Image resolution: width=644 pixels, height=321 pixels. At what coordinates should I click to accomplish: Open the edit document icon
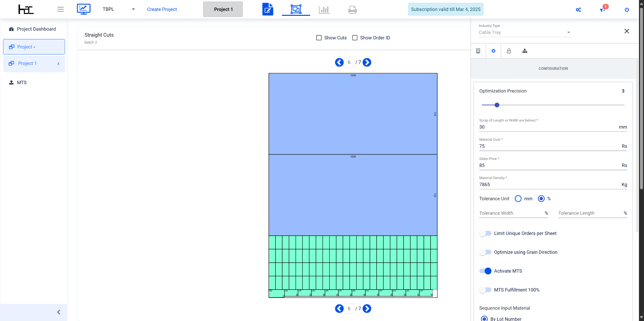[268, 9]
